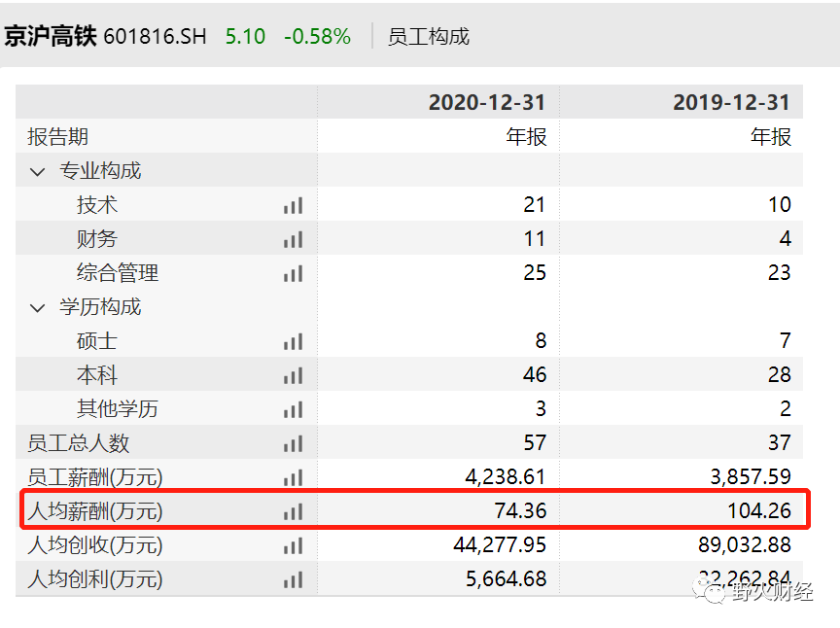Click 2020 其他学历 value 3
Viewport: 840px width, 628px height.
point(541,409)
